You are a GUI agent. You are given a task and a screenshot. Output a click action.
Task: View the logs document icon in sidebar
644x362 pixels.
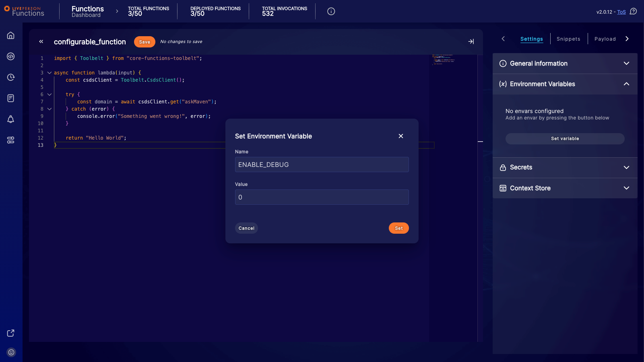click(10, 98)
